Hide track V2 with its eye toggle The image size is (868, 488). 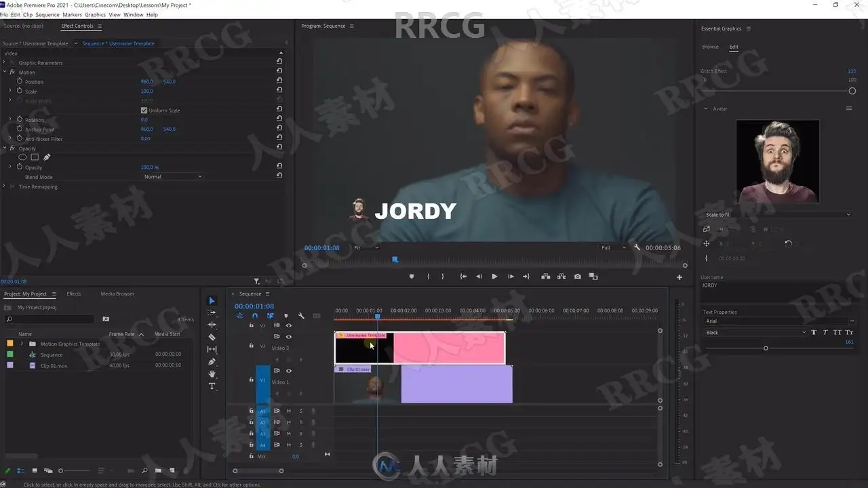click(x=289, y=337)
